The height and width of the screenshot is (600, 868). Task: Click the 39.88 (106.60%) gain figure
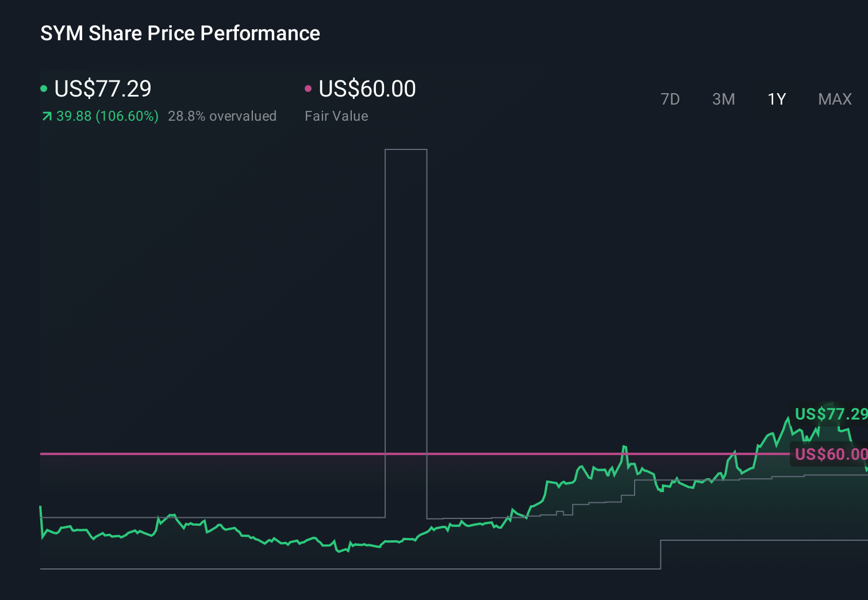coord(107,116)
